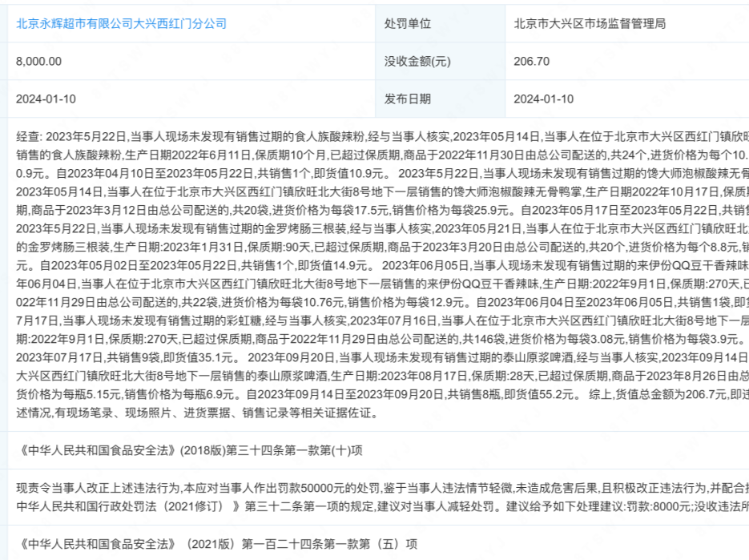Screen dimensions: 749x560
Task: Select the 《中华人民共和国食品安全法》(2018版)第三十四条 text
Action: click(x=190, y=450)
